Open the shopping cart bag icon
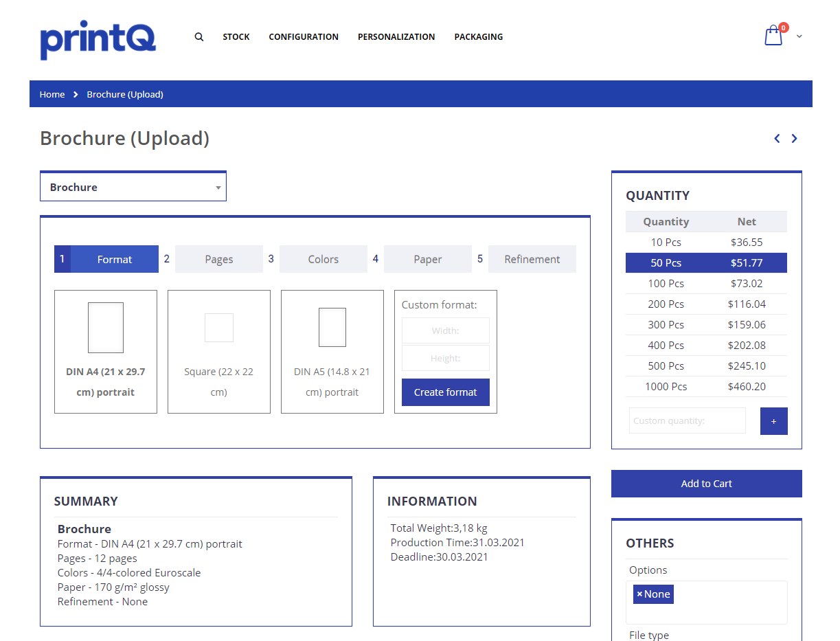This screenshot has width=840, height=641. click(x=773, y=36)
